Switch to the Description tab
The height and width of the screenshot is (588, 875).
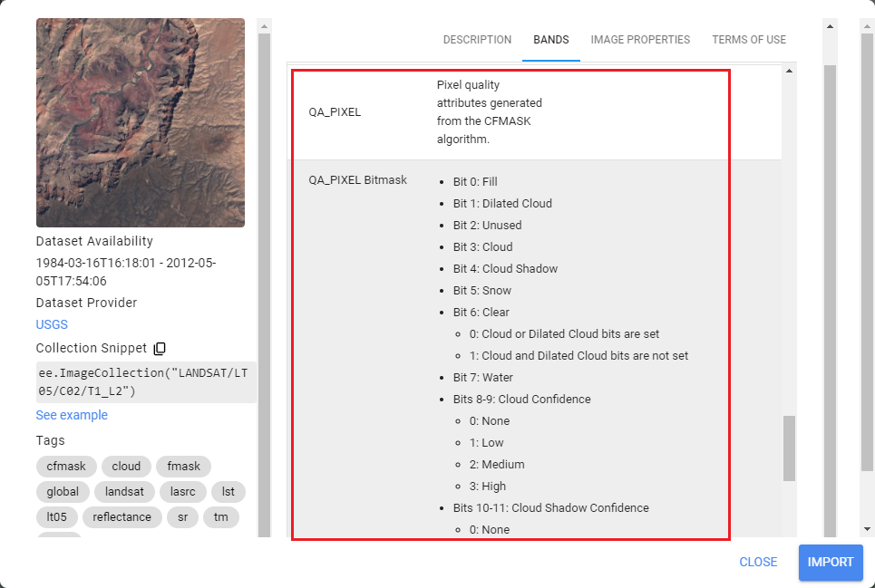(477, 40)
